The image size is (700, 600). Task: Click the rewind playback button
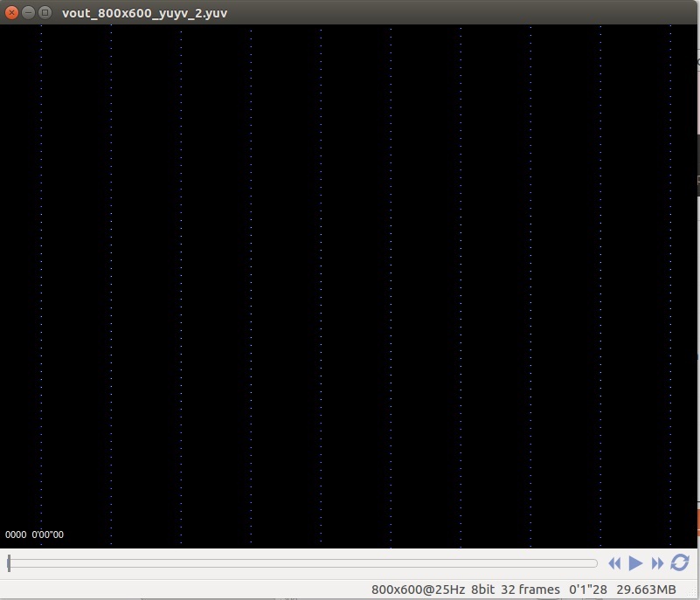614,563
